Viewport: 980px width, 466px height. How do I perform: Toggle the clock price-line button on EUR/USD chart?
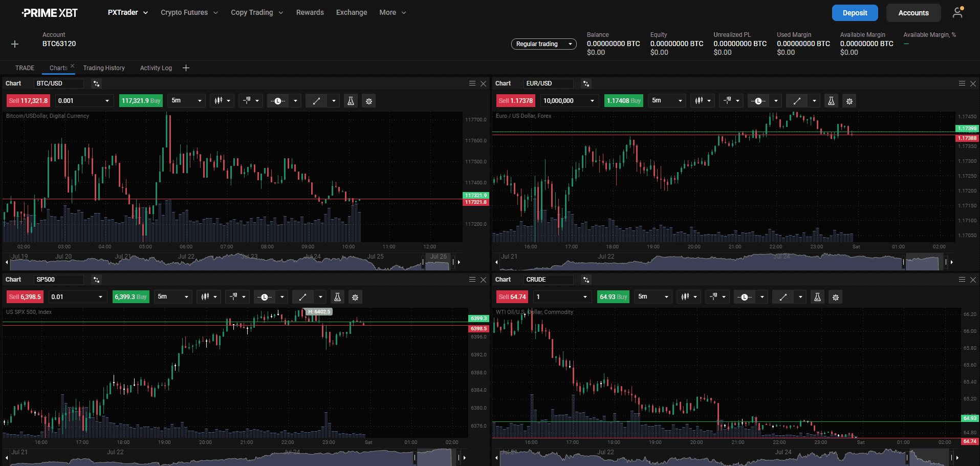[x=758, y=101]
